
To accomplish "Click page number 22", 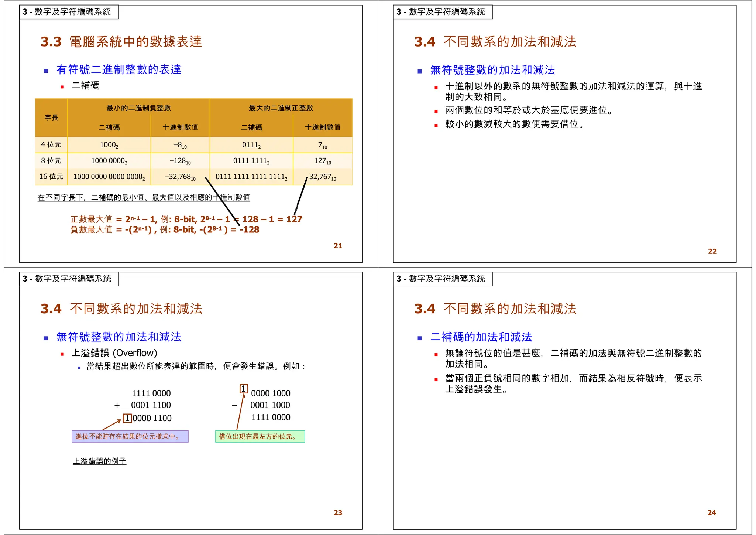I will [712, 251].
